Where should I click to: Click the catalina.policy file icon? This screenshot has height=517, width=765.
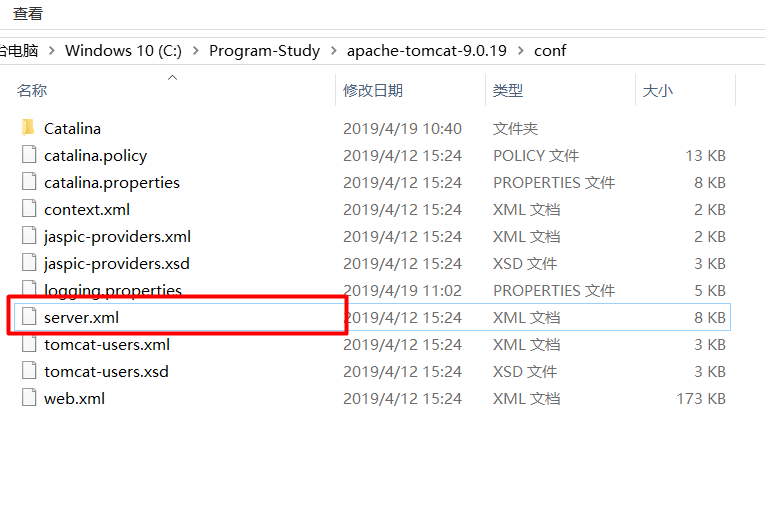29,154
